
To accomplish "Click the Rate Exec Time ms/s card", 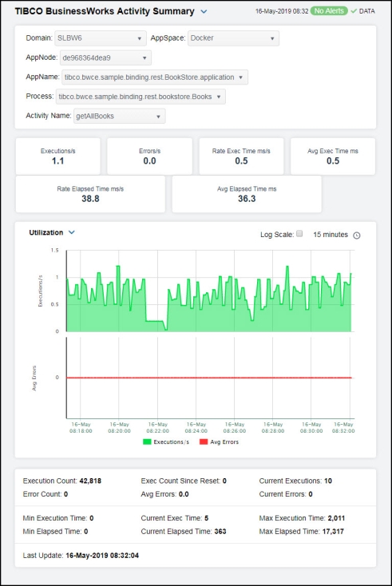I will (x=241, y=156).
